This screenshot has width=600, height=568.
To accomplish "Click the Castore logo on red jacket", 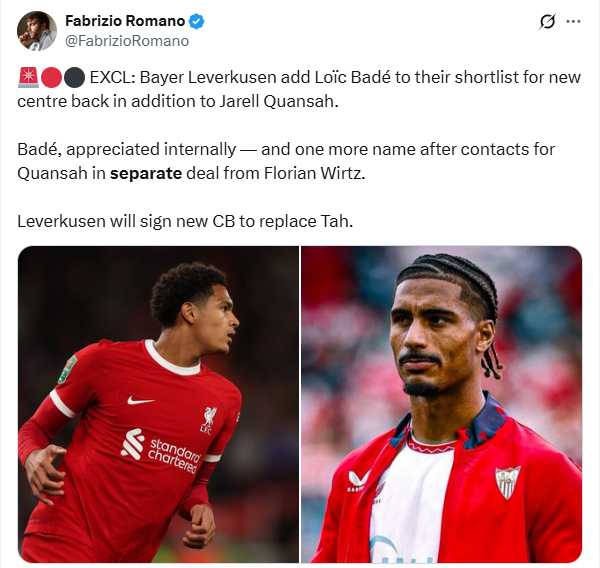I will (357, 481).
